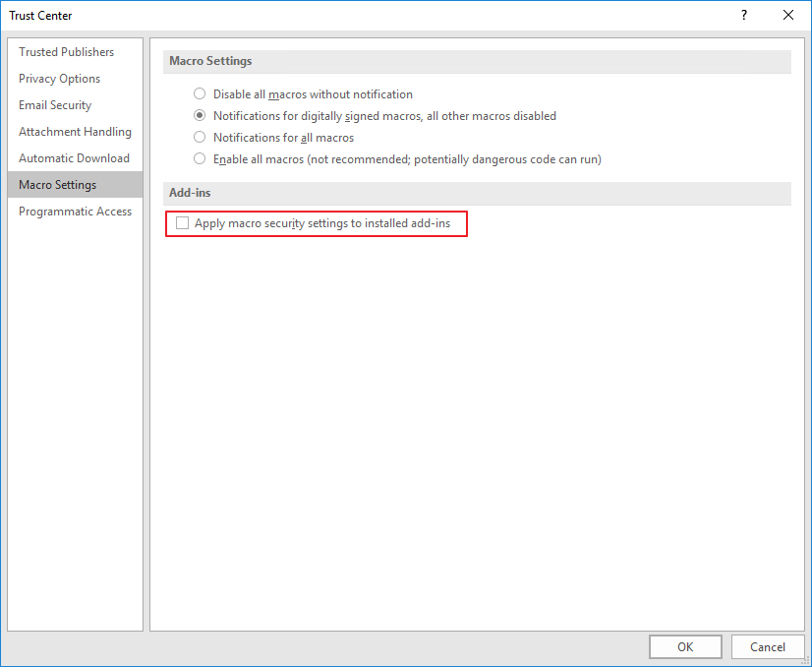Switch to Automatic Download section
This screenshot has width=812, height=667.
[x=75, y=158]
